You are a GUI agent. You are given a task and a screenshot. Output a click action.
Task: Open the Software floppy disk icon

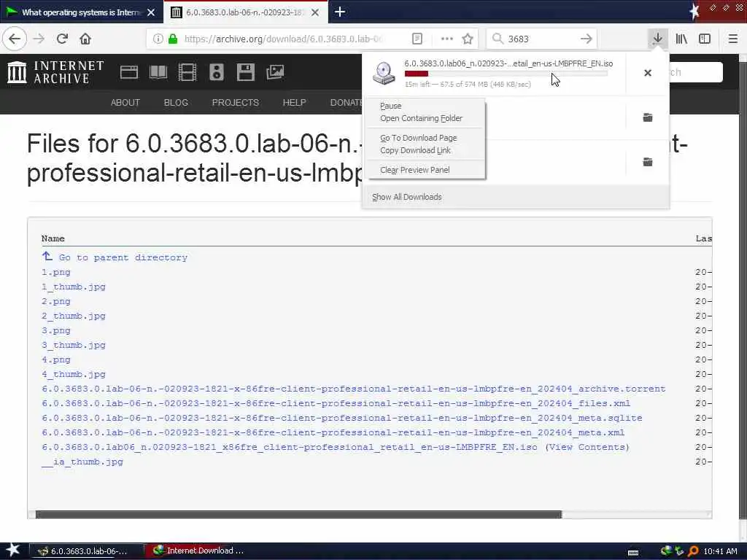245,72
